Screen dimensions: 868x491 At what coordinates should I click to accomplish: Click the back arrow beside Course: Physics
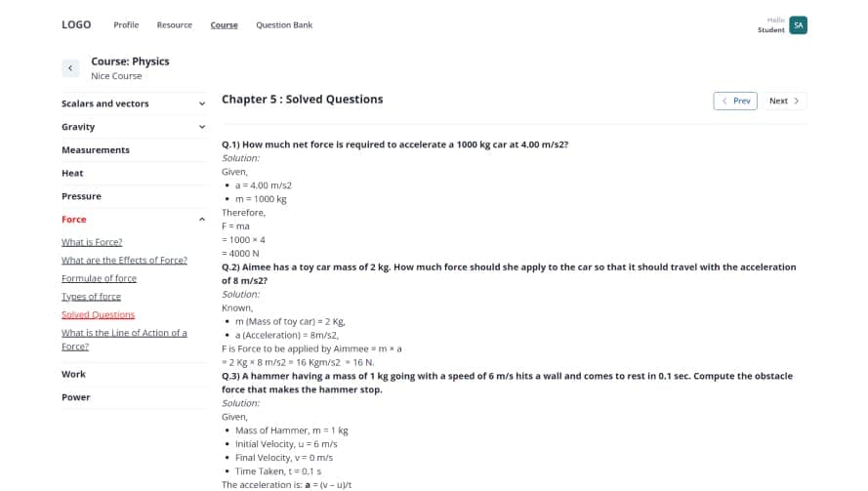[70, 67]
